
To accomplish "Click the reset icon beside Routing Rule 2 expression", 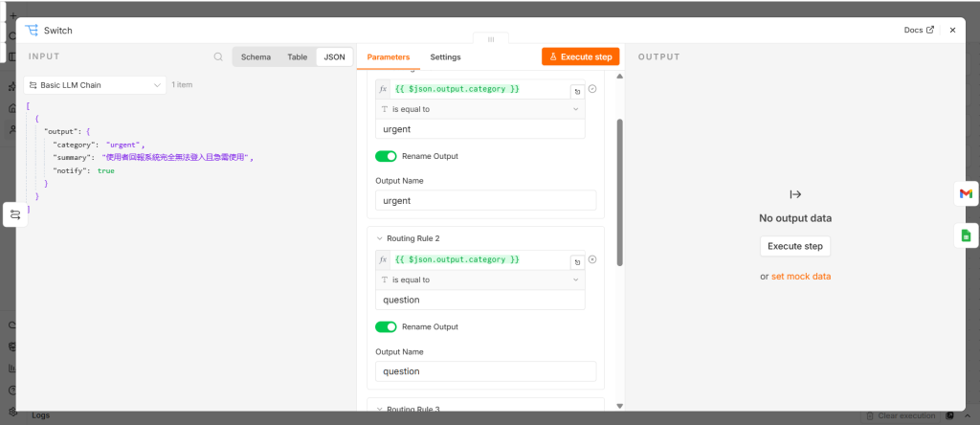I will click(x=577, y=262).
